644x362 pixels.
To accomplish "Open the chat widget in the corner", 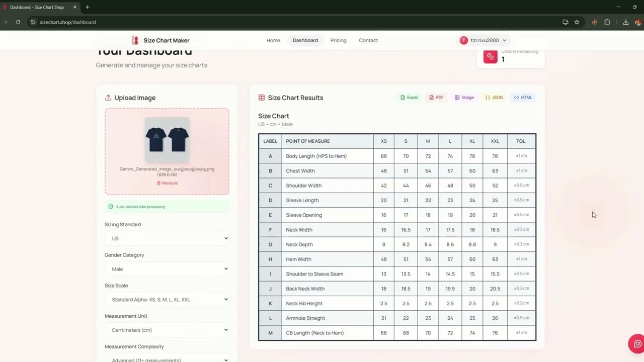I will [637, 343].
